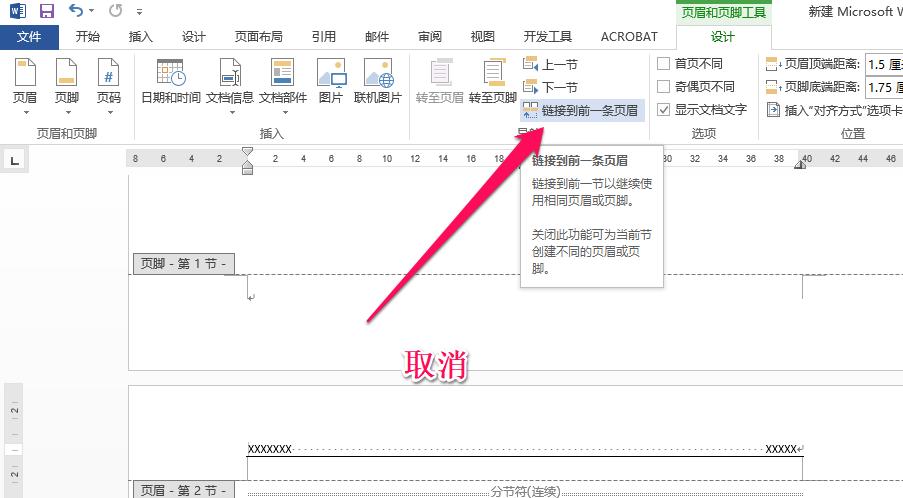Expand the 页码 dropdown arrow
Image resolution: width=903 pixels, height=498 pixels.
click(109, 112)
